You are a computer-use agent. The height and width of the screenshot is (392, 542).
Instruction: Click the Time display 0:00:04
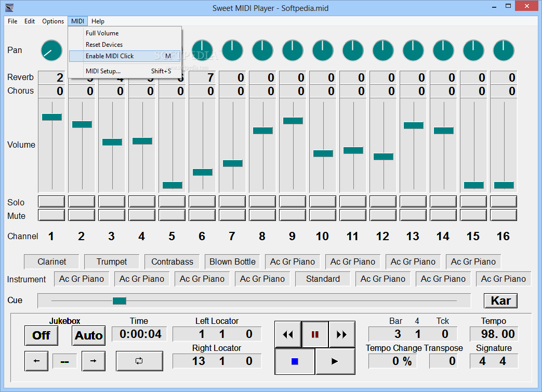click(x=139, y=334)
